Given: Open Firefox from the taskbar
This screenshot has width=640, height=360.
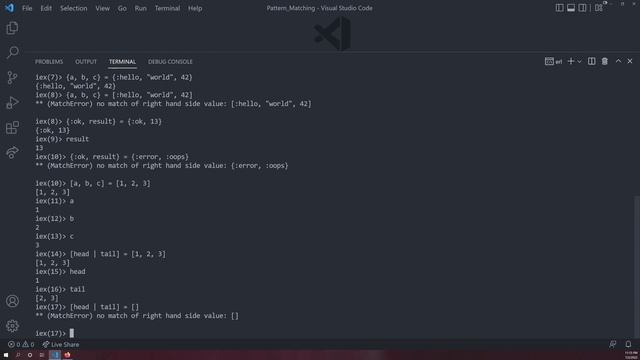Looking at the screenshot, I should click(x=67, y=355).
